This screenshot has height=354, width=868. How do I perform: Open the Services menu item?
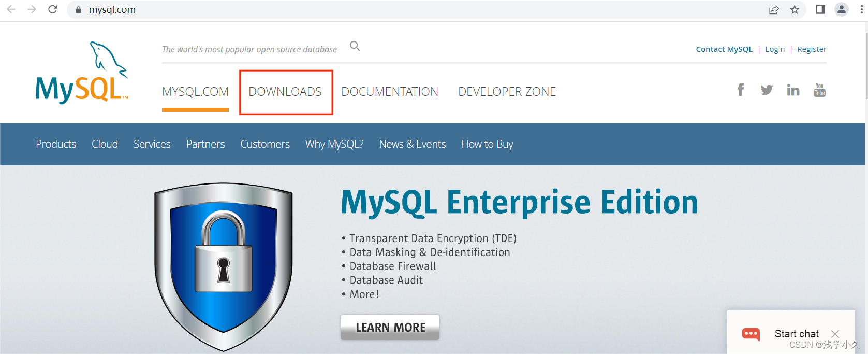(152, 144)
